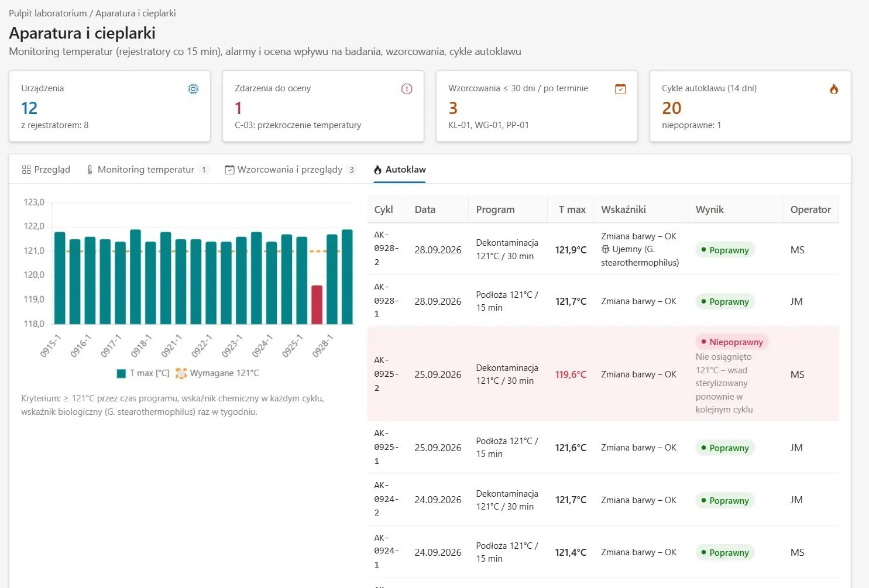Viewport: 869px width, 588px height.
Task: Click the Aparatura i cieplarki breadcrumb
Action: coord(136,13)
